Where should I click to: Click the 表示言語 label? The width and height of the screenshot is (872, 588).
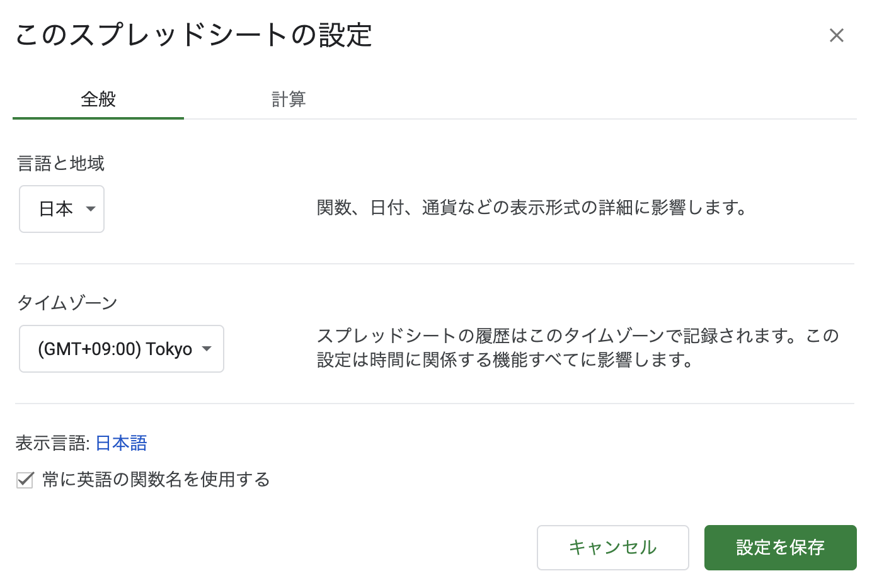coord(52,443)
